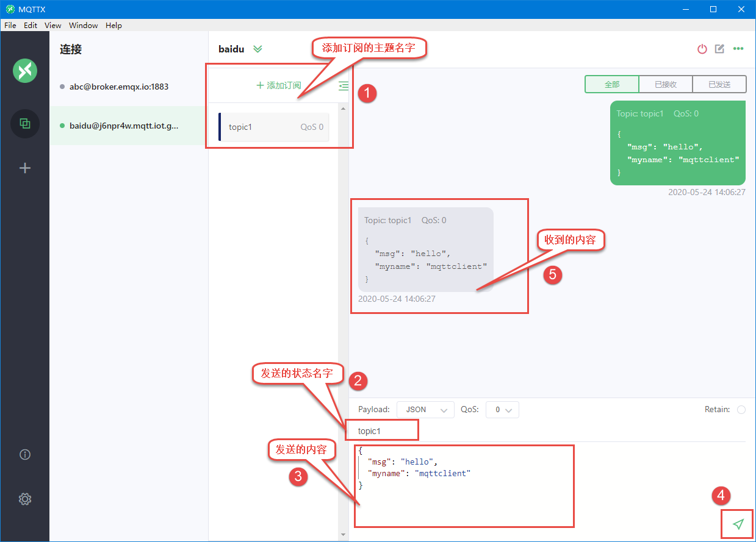Click the 添加订阅 button
This screenshot has height=542, width=756.
click(x=280, y=85)
